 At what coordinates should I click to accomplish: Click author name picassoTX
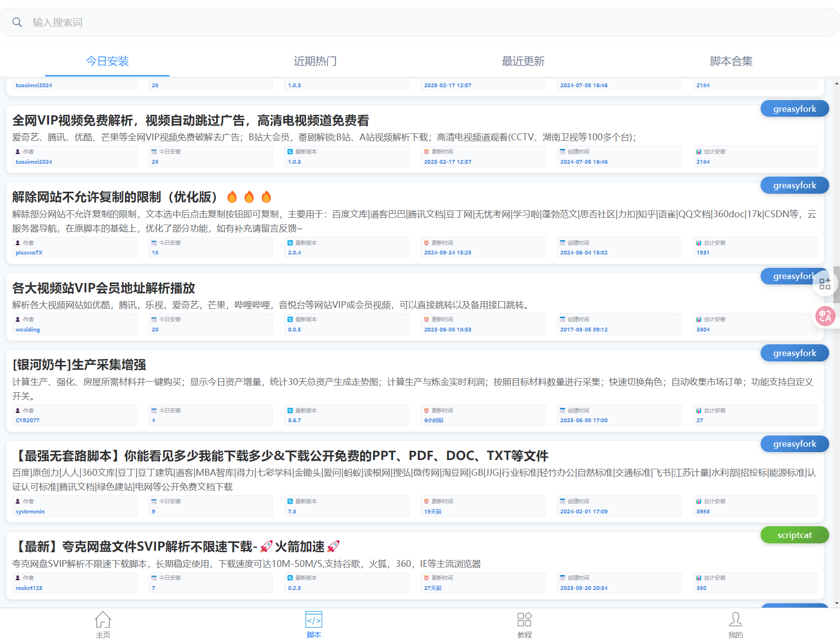[x=29, y=253]
